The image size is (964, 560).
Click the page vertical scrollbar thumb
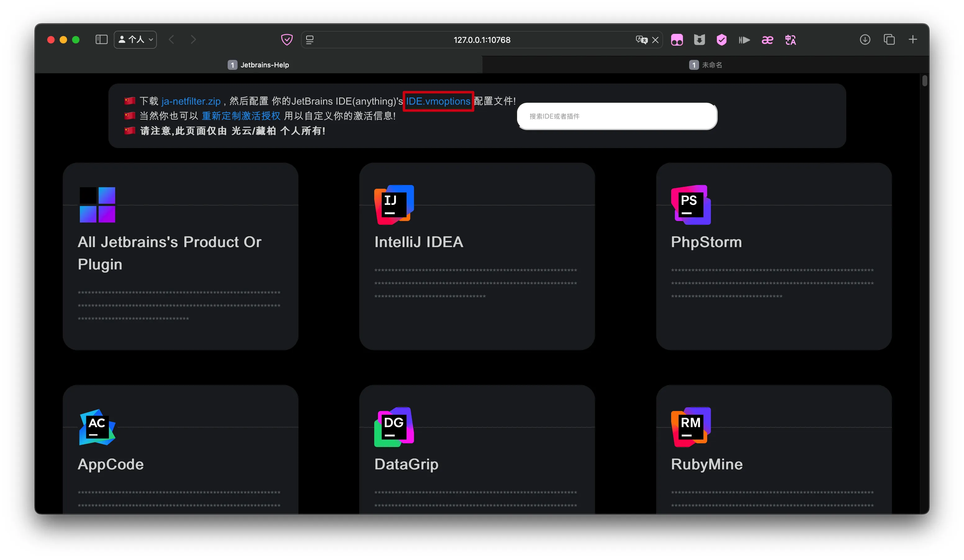pos(924,81)
